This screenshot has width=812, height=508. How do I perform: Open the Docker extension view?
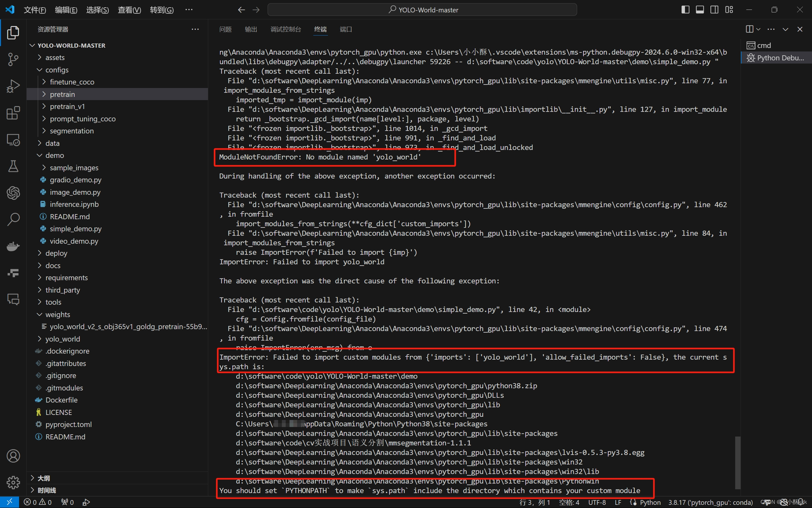click(13, 246)
